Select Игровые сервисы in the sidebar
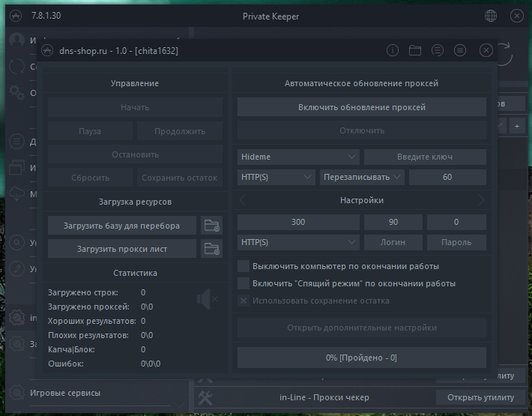 pyautogui.click(x=64, y=392)
